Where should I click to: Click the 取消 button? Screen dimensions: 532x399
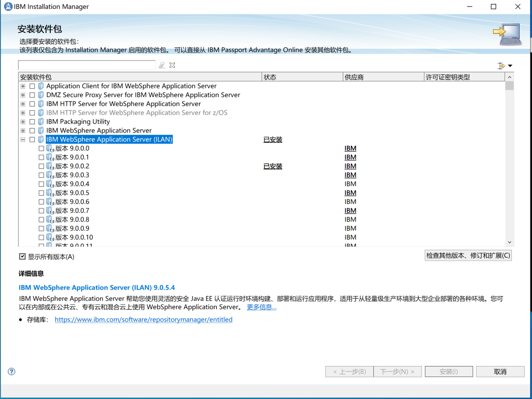(x=500, y=371)
